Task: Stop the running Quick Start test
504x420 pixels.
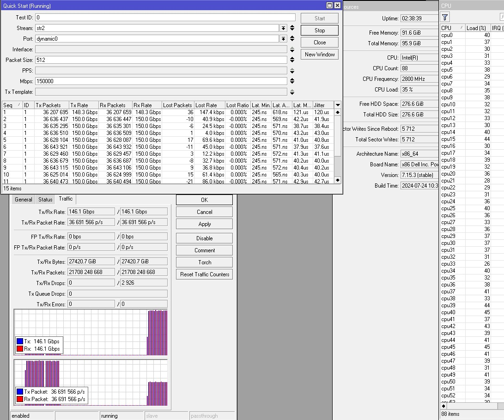Action: [x=320, y=30]
